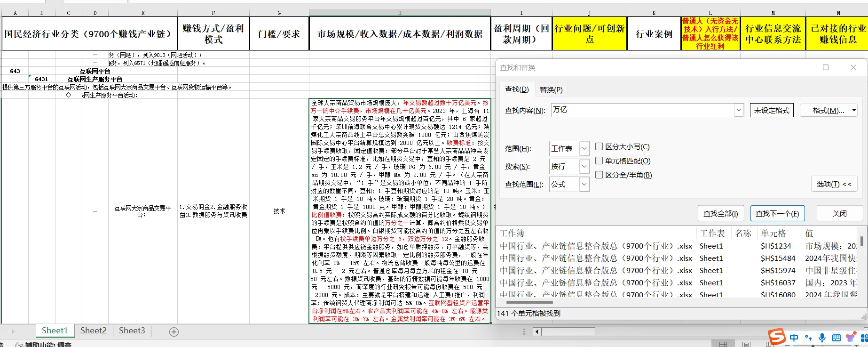This screenshot has width=868, height=347.
Task: Click the Find All button
Action: point(720,213)
